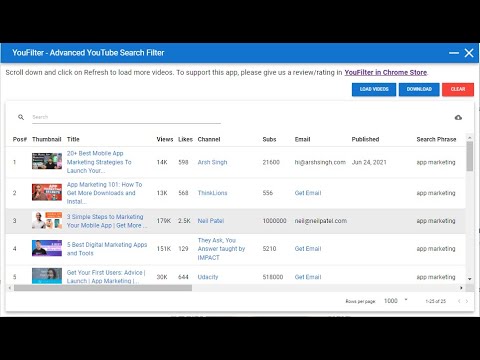Go to next page arrow
Viewport: 480px width, 360px height.
pyautogui.click(x=467, y=301)
